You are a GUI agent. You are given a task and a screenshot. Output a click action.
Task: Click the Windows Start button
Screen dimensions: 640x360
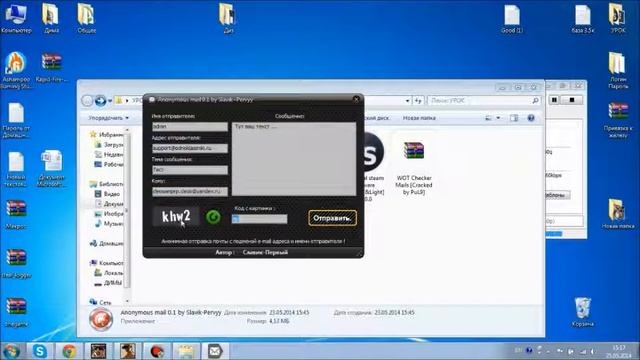(11, 351)
